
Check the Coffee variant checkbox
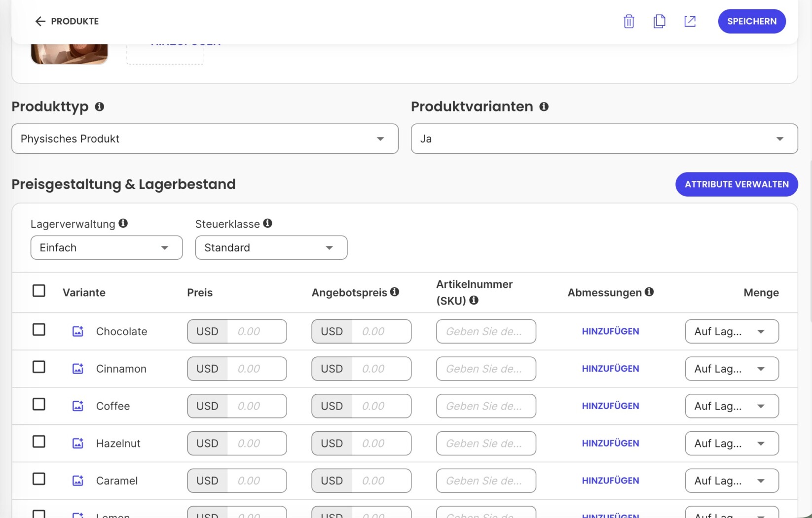39,405
